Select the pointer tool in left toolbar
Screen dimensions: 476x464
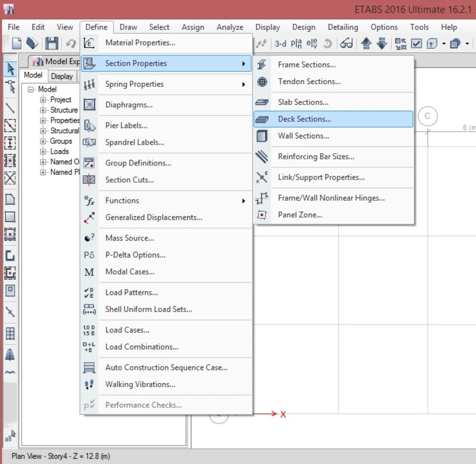[x=10, y=69]
